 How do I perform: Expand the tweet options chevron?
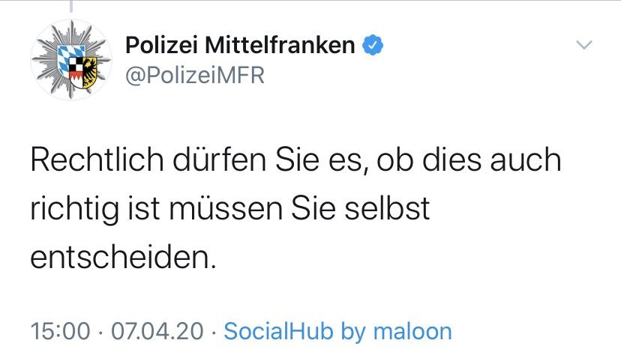tap(584, 45)
